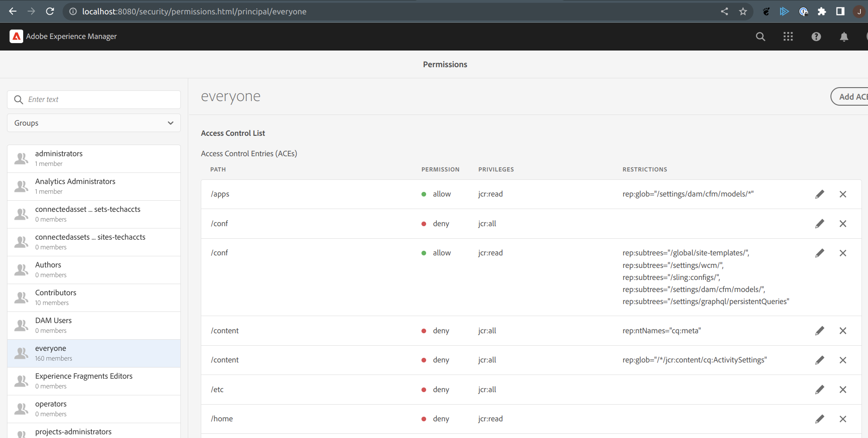Bookmark this page with the star
Screen dimensions: 868x438
[x=743, y=11]
